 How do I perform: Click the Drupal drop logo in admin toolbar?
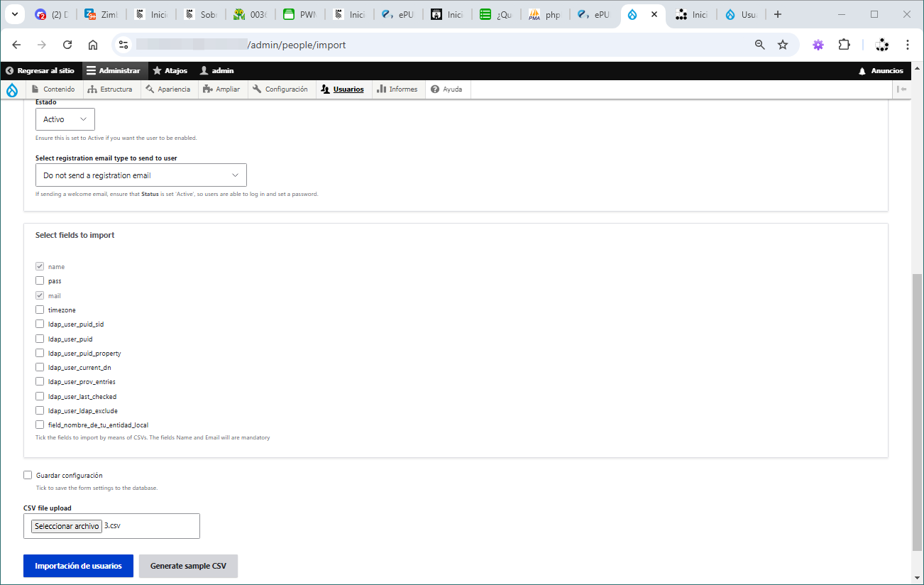[x=12, y=89]
